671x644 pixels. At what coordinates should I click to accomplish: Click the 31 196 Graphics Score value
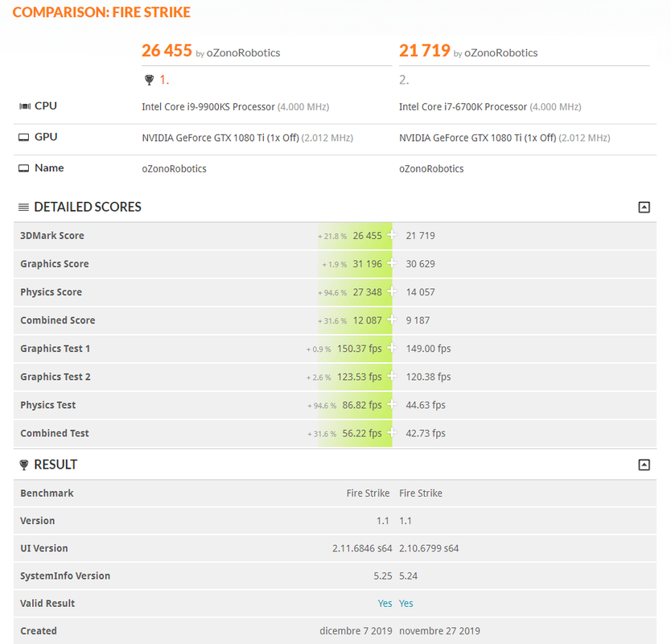click(367, 264)
